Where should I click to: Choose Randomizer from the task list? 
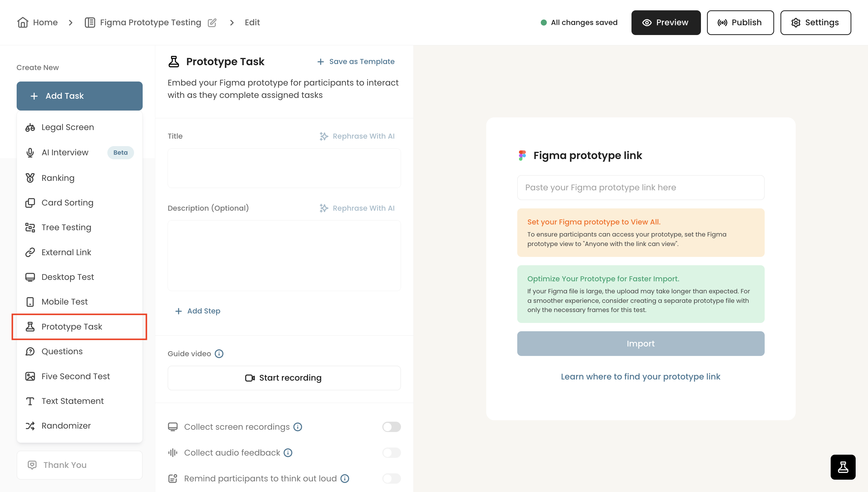coord(66,425)
